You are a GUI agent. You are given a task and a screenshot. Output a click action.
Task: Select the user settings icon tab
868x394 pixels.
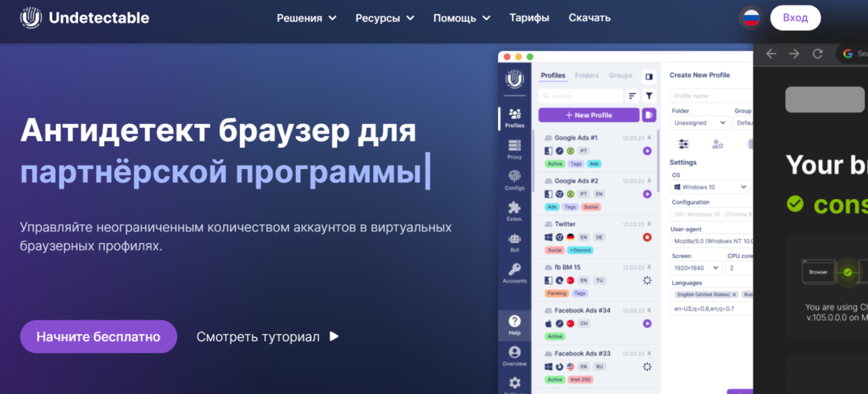point(717,144)
